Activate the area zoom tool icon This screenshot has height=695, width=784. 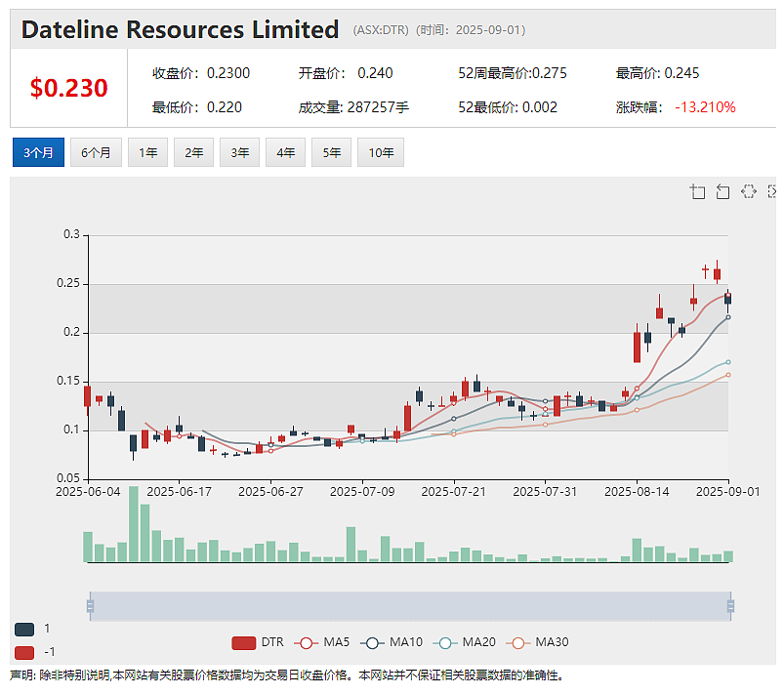(x=697, y=191)
